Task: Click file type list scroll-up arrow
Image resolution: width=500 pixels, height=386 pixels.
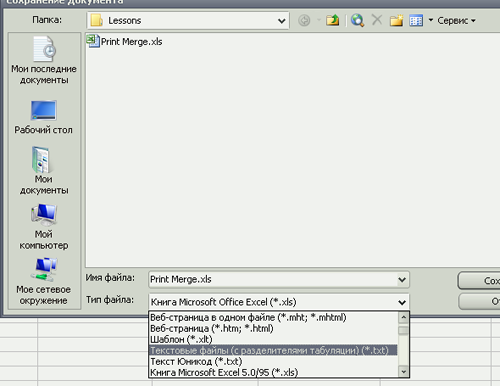Action: pos(403,317)
